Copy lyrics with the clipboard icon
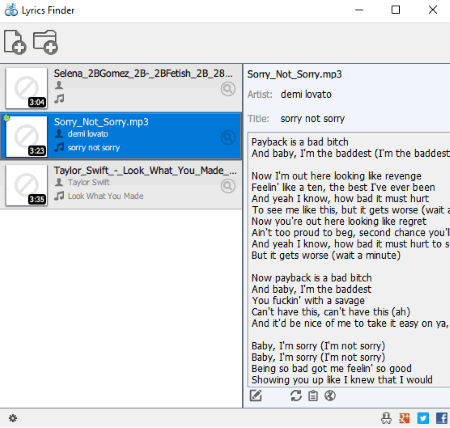The width and height of the screenshot is (450, 428). (x=313, y=396)
